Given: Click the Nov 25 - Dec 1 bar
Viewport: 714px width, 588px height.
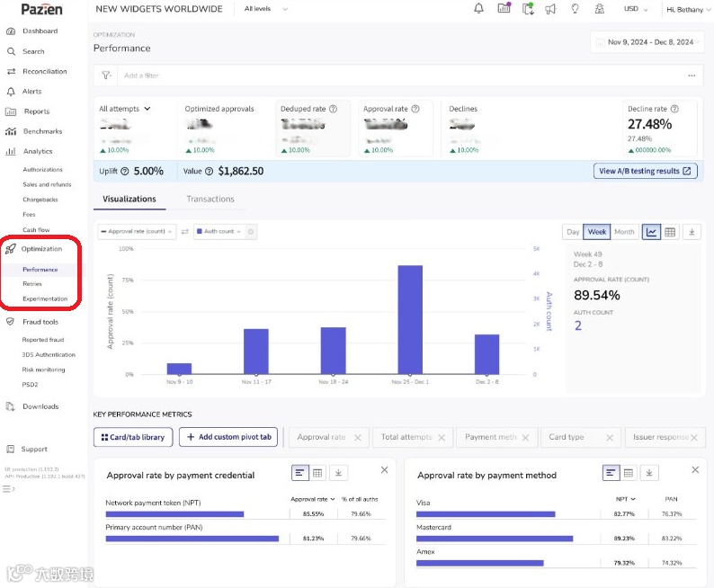Looking at the screenshot, I should [410, 319].
